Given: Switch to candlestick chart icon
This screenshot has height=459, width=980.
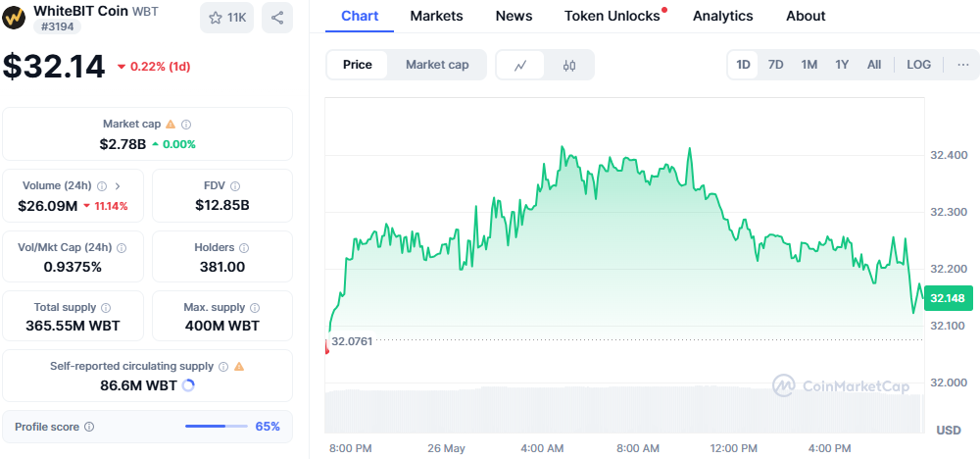Looking at the screenshot, I should [x=568, y=65].
